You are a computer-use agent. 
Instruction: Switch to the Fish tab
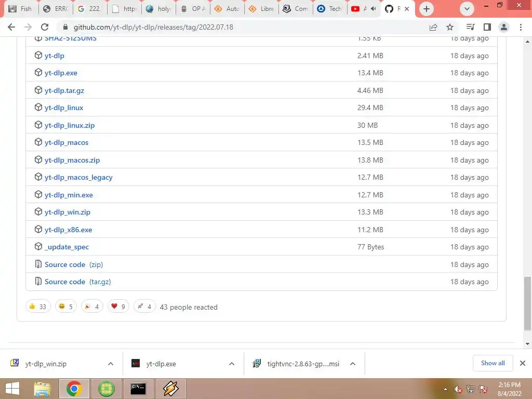[x=20, y=9]
